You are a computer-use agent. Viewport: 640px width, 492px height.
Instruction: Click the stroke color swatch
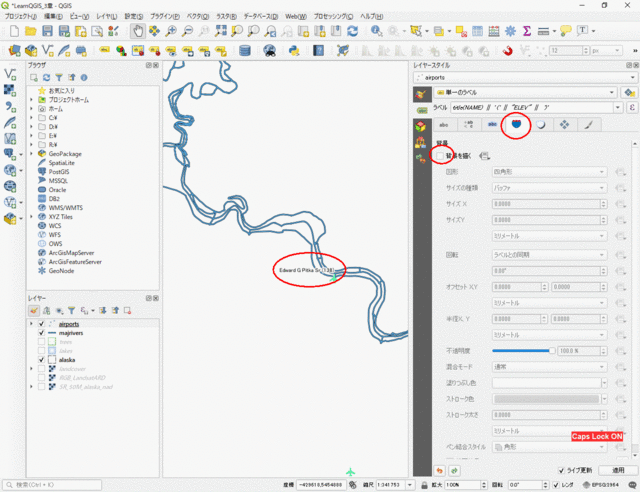click(x=546, y=399)
